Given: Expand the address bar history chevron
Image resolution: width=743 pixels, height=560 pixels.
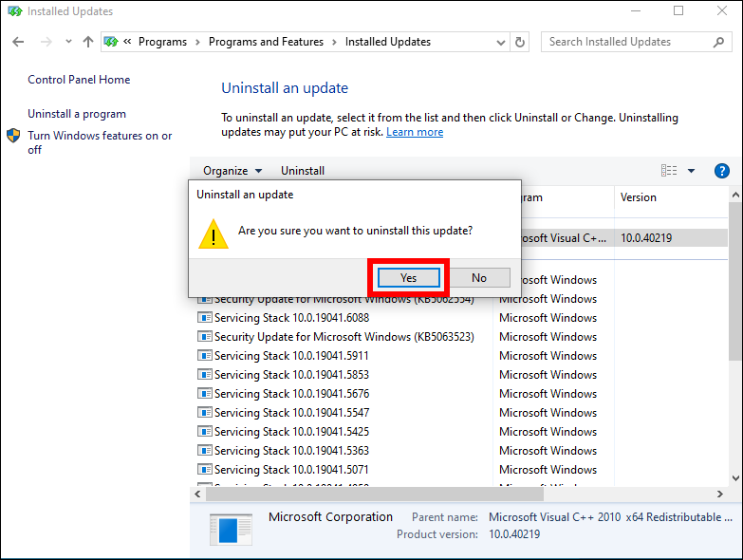Looking at the screenshot, I should click(x=500, y=43).
